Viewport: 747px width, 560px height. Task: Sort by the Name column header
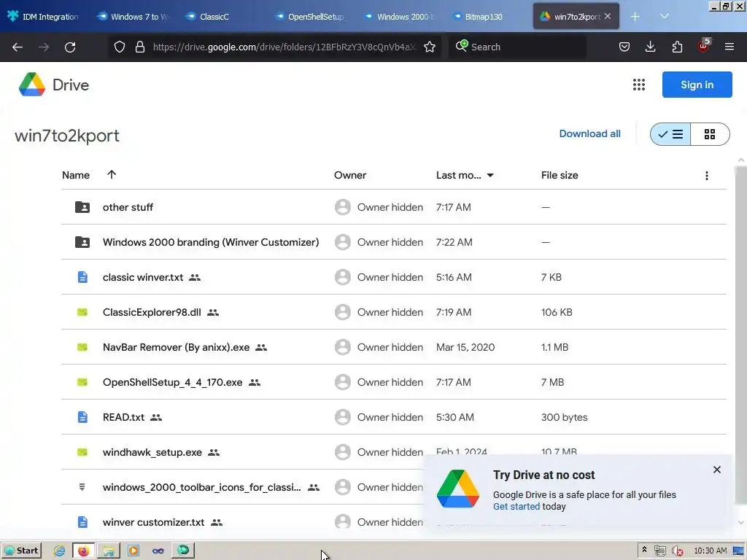pyautogui.click(x=76, y=175)
